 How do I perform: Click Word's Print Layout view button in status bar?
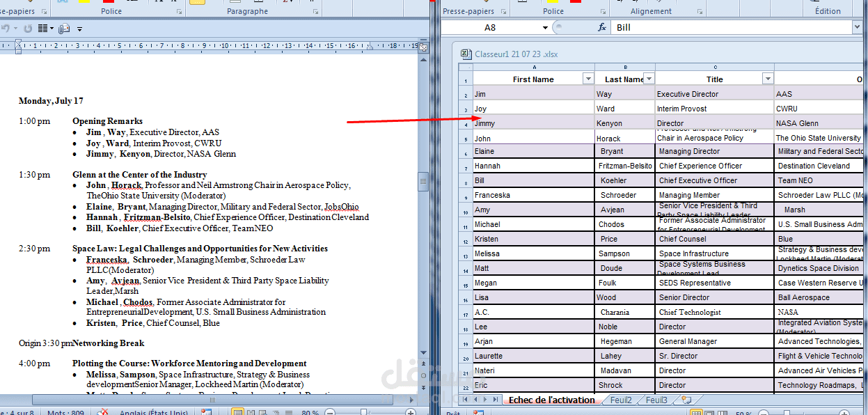coord(237,413)
